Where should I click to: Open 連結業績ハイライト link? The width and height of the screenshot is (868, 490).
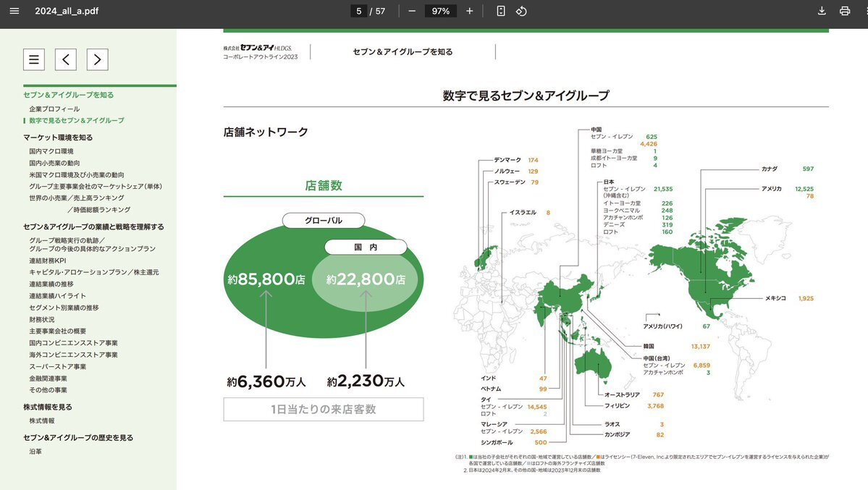pyautogui.click(x=58, y=296)
